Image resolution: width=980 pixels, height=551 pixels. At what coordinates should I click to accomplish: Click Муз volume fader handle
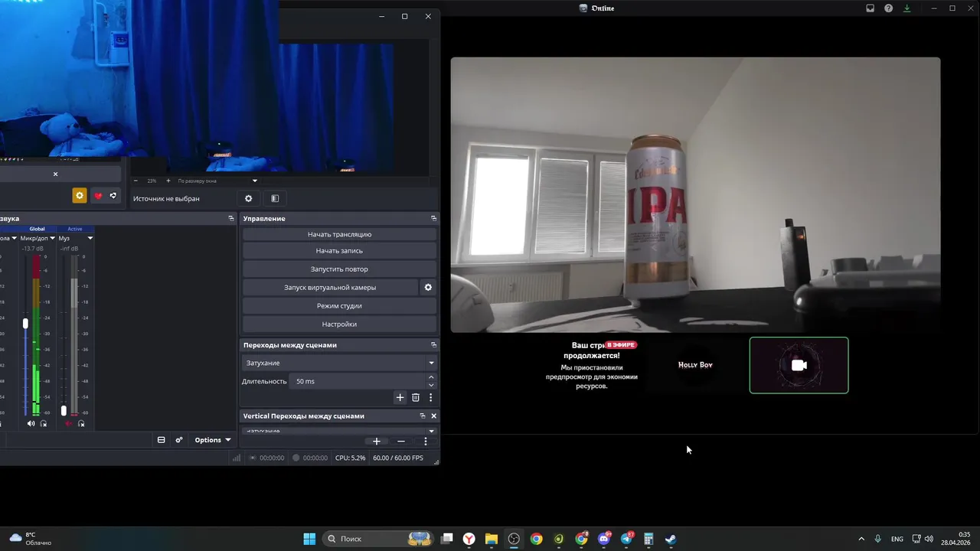tap(64, 410)
